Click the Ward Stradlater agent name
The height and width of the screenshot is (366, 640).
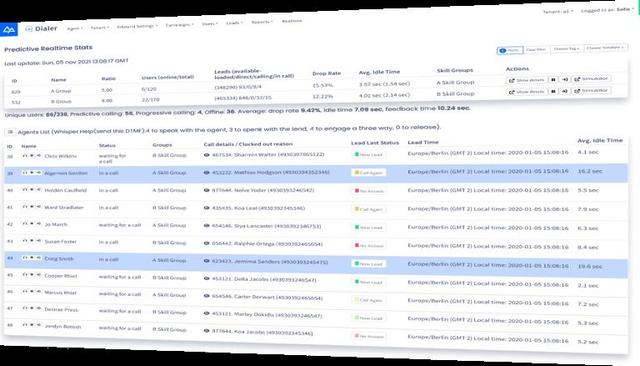pyautogui.click(x=64, y=207)
